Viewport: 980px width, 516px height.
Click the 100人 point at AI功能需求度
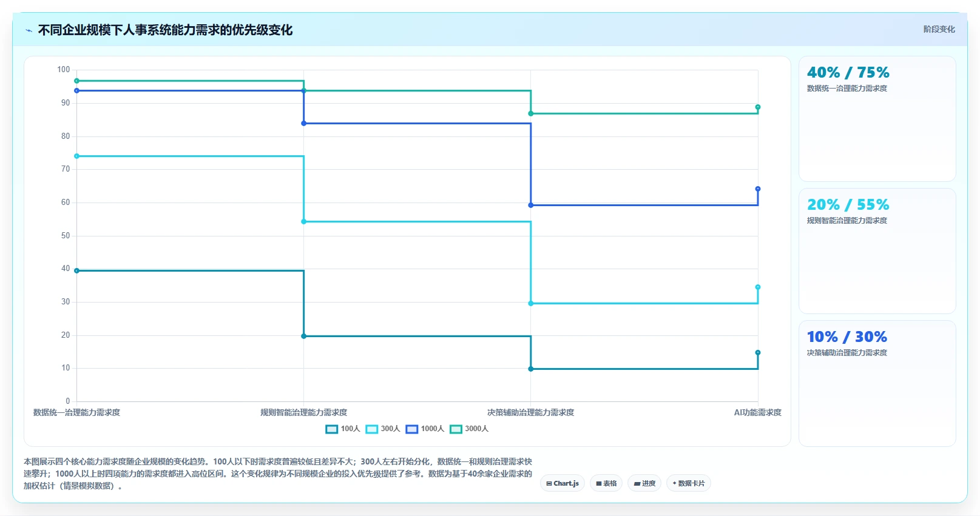tap(758, 352)
